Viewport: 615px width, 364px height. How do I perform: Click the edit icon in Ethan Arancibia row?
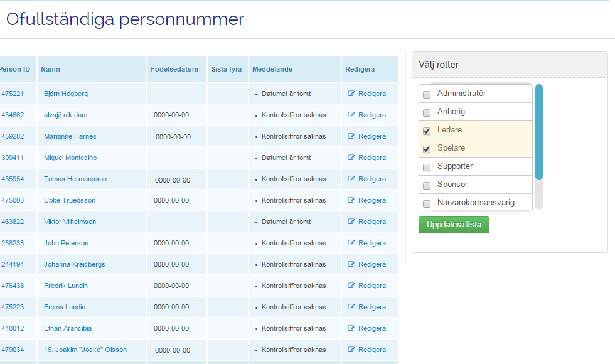(x=351, y=329)
